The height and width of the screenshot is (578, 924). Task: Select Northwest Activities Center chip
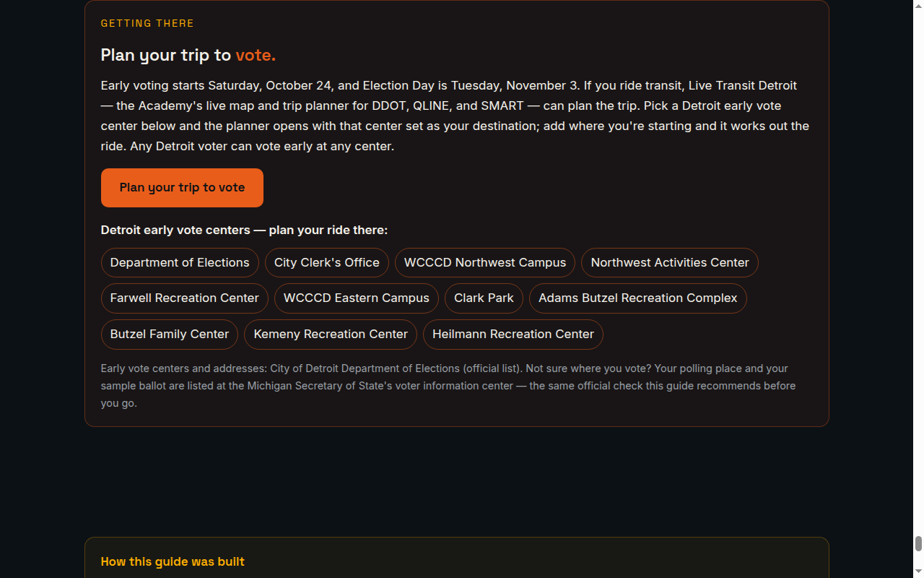point(670,262)
